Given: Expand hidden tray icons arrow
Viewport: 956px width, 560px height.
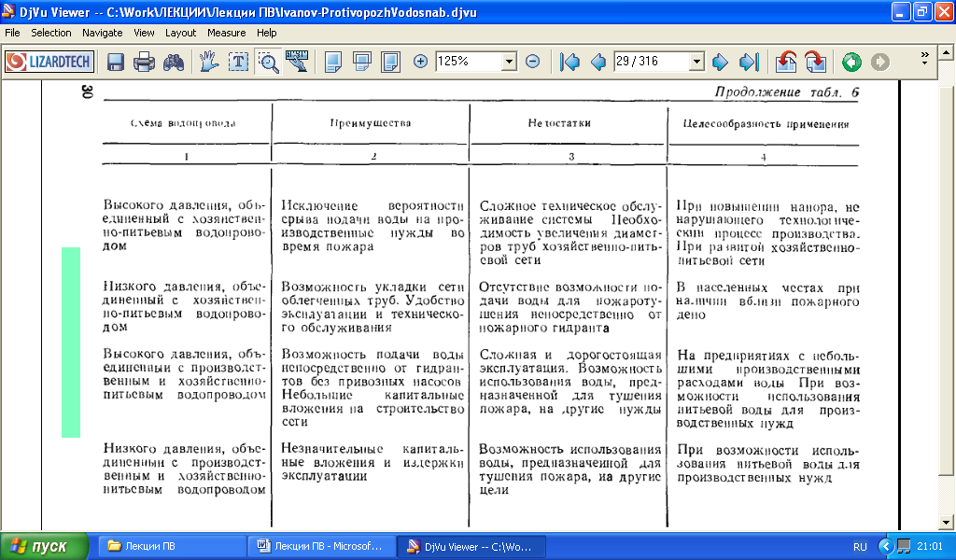Looking at the screenshot, I should click(x=886, y=547).
